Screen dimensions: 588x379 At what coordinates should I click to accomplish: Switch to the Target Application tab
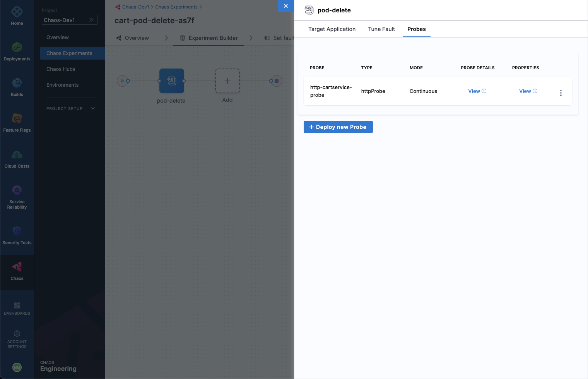[x=332, y=29]
